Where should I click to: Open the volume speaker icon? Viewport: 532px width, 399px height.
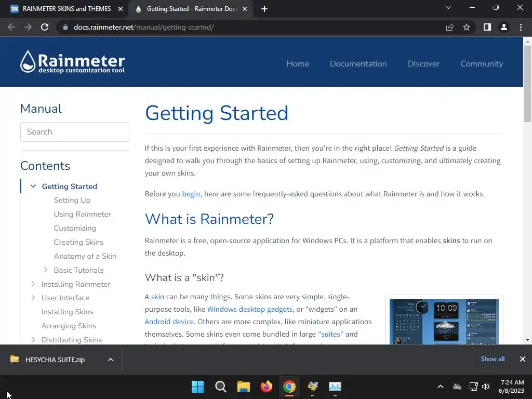(x=486, y=387)
